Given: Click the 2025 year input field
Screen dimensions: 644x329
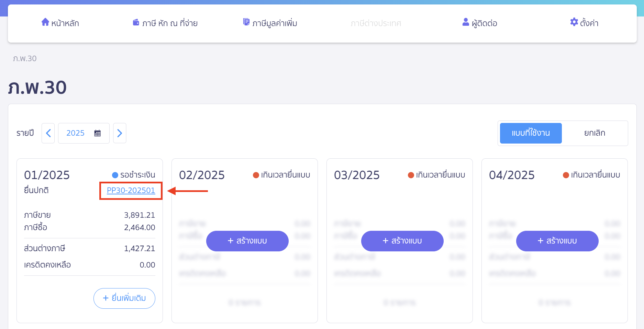Looking at the screenshot, I should (76, 133).
